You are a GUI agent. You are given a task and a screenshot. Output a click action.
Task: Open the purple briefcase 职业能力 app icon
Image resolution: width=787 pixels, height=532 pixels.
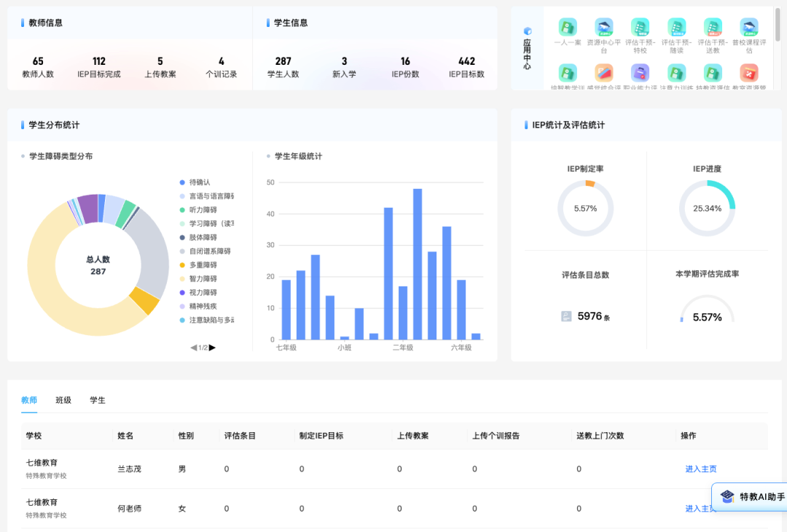(x=640, y=74)
